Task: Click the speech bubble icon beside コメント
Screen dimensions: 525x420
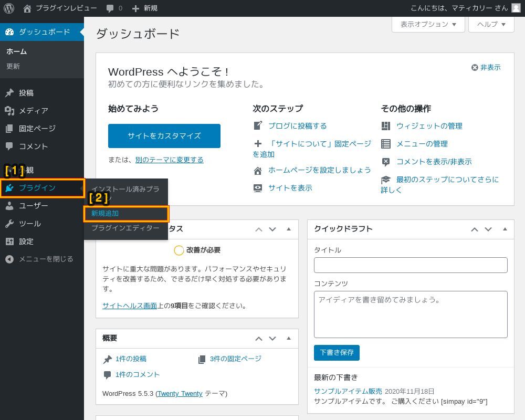Action: click(x=9, y=146)
